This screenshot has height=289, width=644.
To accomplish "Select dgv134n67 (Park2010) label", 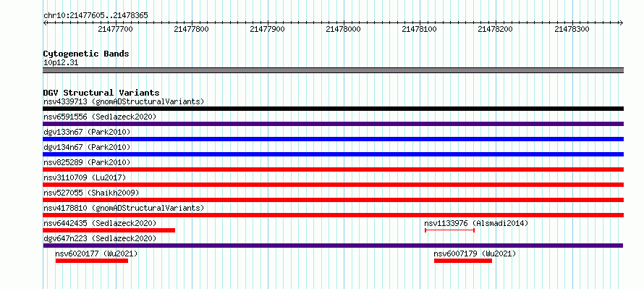I will (x=87, y=147).
